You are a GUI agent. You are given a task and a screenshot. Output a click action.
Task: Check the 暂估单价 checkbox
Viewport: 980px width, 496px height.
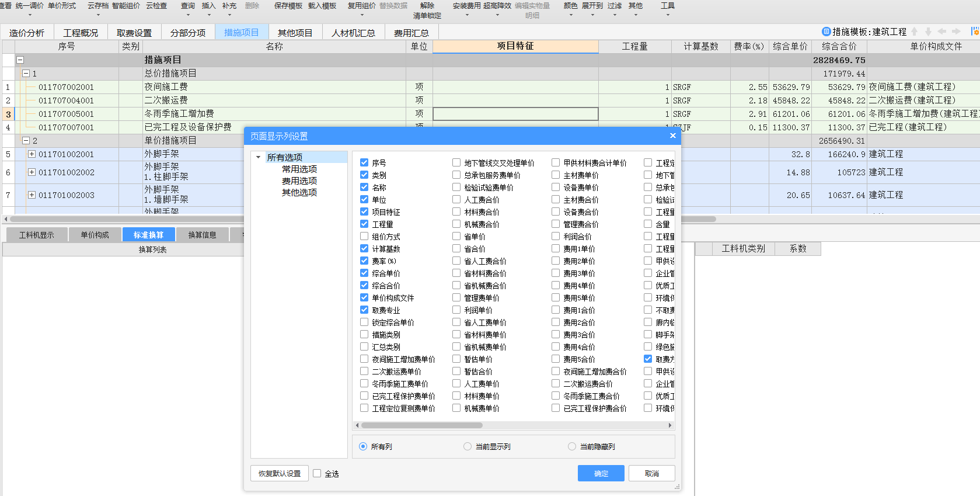456,359
